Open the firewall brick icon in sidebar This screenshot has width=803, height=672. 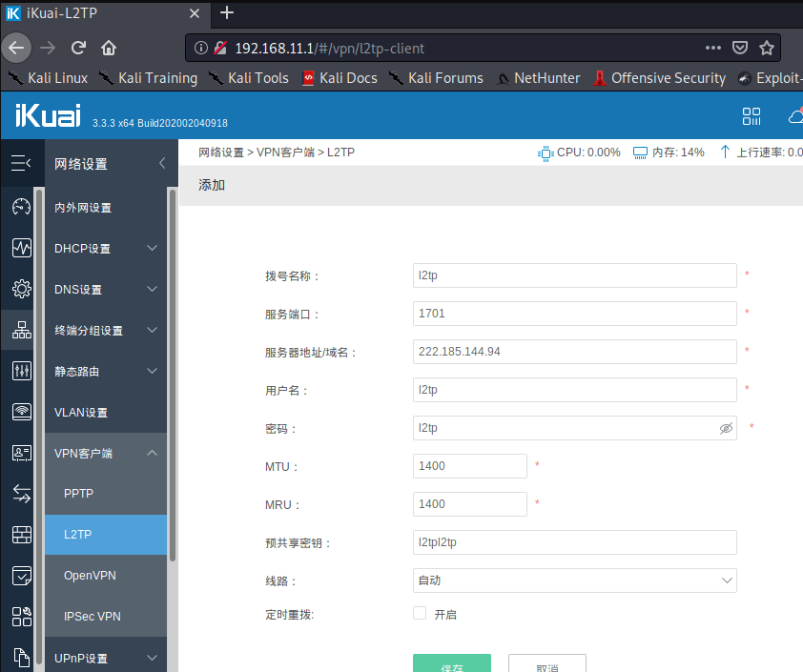[x=22, y=535]
